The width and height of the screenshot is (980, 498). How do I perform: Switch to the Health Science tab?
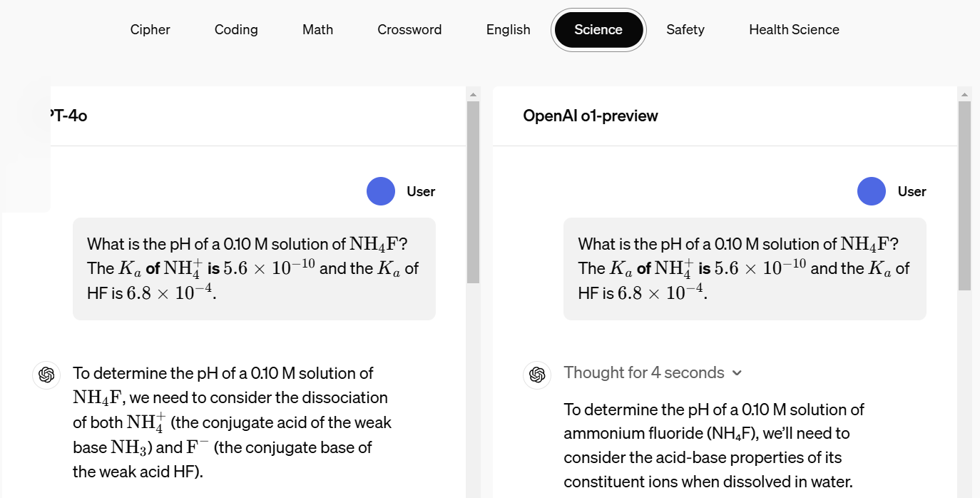(x=794, y=29)
